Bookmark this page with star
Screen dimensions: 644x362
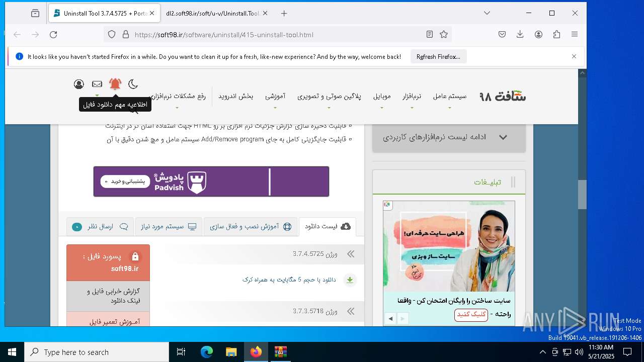tap(443, 34)
